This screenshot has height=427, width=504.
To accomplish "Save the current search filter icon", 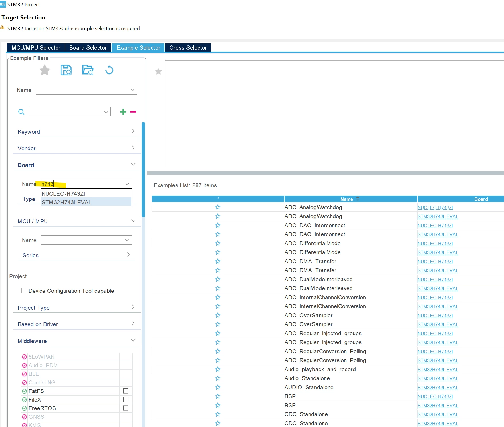I will (66, 70).
